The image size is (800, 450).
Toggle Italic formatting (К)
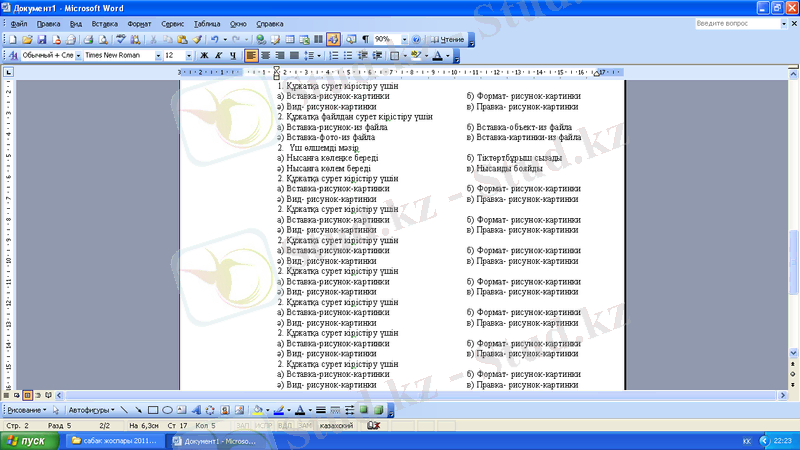(x=218, y=56)
